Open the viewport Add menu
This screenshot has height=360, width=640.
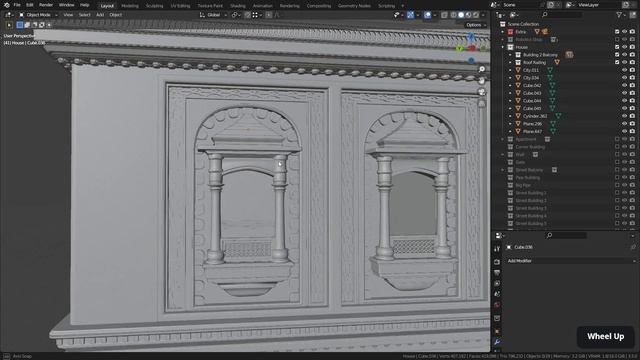pos(100,15)
